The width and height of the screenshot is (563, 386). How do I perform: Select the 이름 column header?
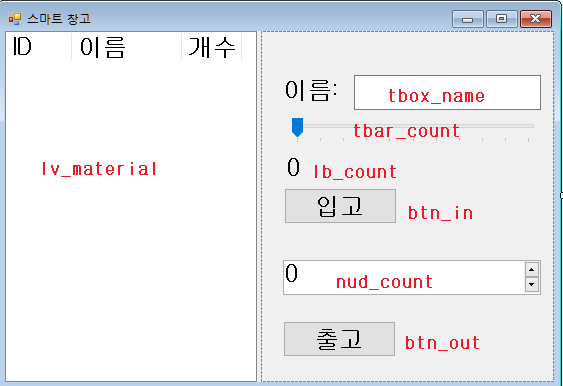tap(126, 47)
